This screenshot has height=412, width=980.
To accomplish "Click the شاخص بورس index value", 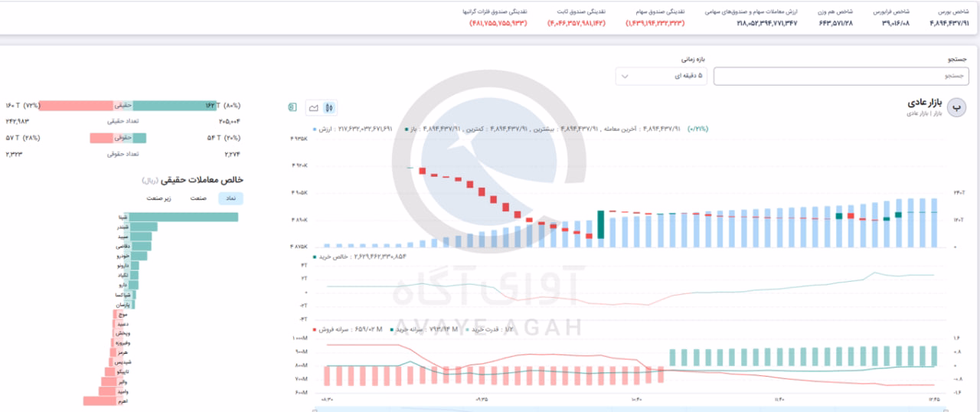I will (949, 24).
